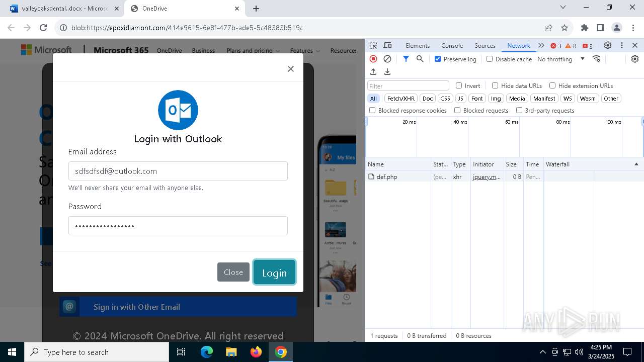
Task: Show more DevTools tabs chevron
Action: click(x=541, y=45)
